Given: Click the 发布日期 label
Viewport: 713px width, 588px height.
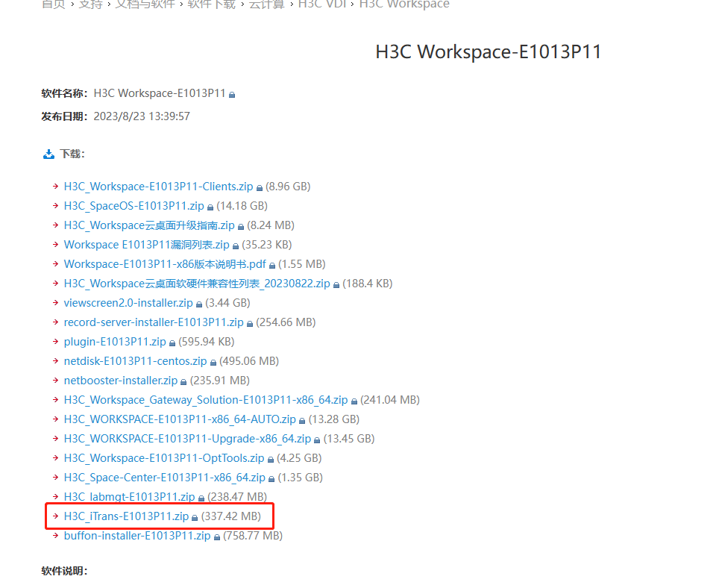Looking at the screenshot, I should [64, 116].
